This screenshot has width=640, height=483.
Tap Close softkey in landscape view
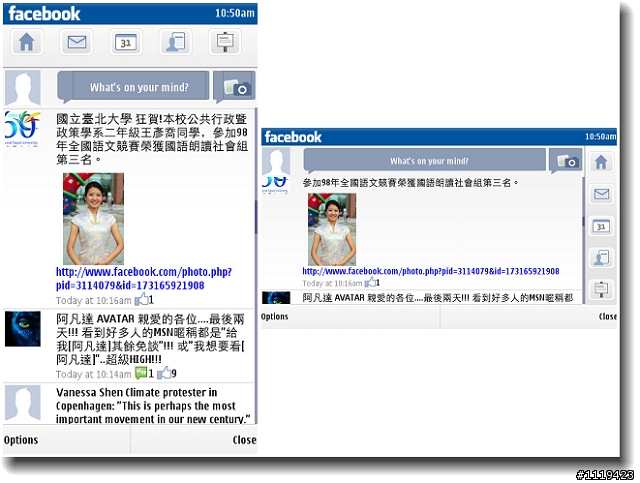point(607,316)
